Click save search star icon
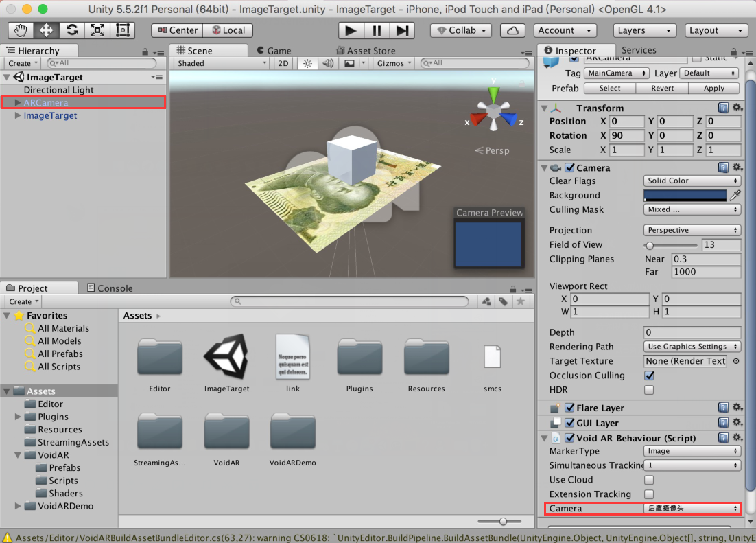 coord(520,301)
